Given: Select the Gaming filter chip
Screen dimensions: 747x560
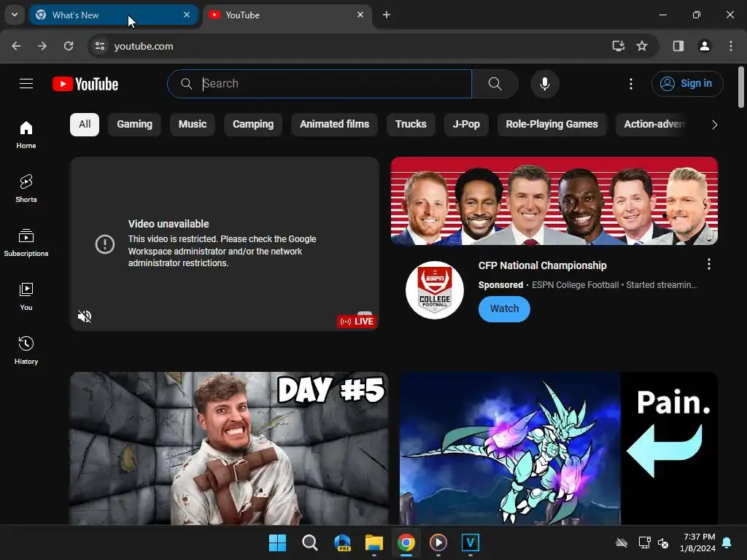Looking at the screenshot, I should [x=134, y=124].
